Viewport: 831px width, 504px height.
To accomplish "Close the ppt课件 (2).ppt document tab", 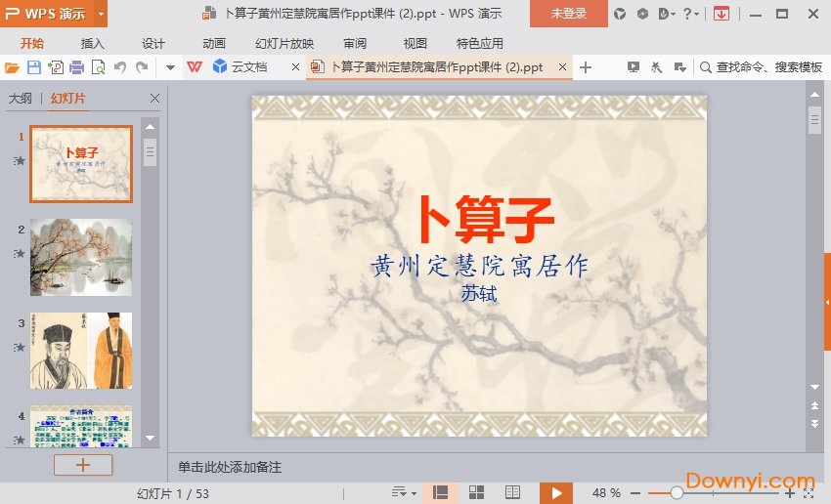I will point(563,67).
